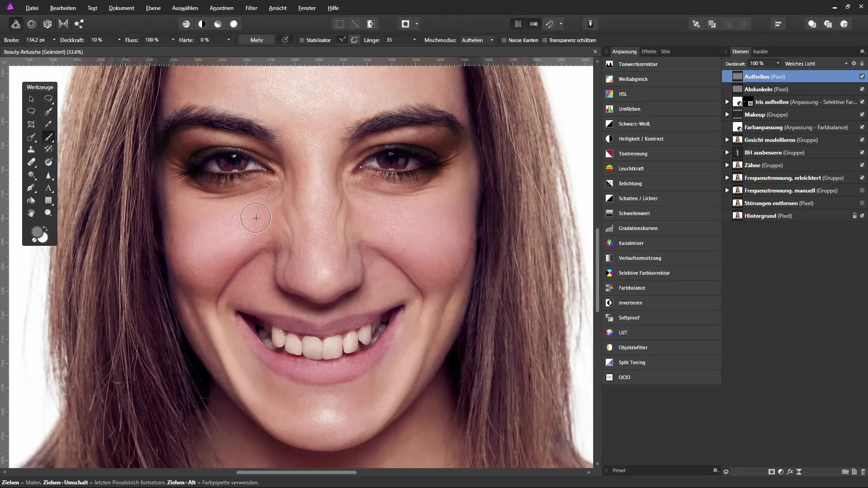
Task: Select the Flood Fill bucket tool
Action: (x=31, y=200)
